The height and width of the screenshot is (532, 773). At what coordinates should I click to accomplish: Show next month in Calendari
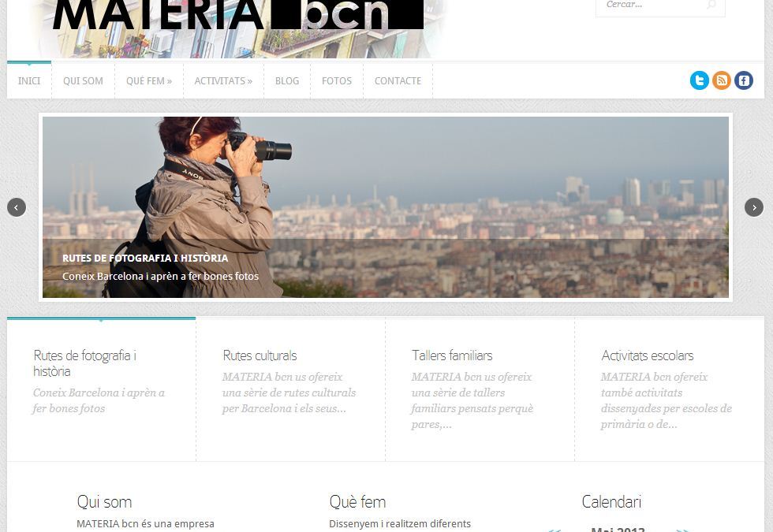tap(682, 530)
